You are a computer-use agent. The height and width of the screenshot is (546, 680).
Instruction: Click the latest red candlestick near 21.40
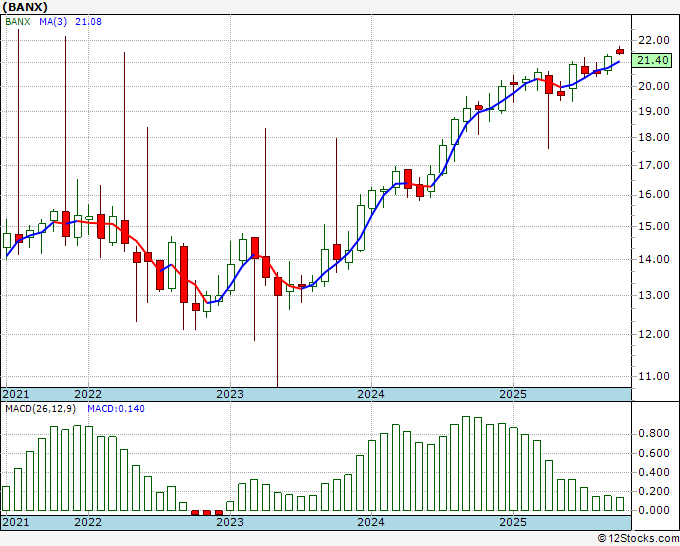click(x=620, y=51)
